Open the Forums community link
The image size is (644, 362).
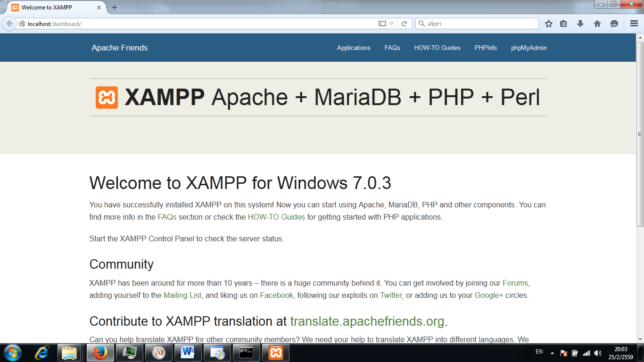point(515,283)
